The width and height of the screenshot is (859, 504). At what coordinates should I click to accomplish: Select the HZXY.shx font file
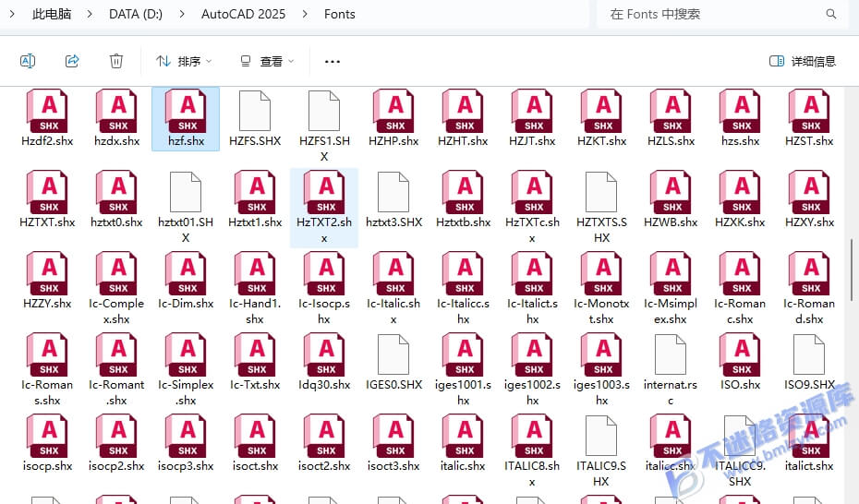809,199
